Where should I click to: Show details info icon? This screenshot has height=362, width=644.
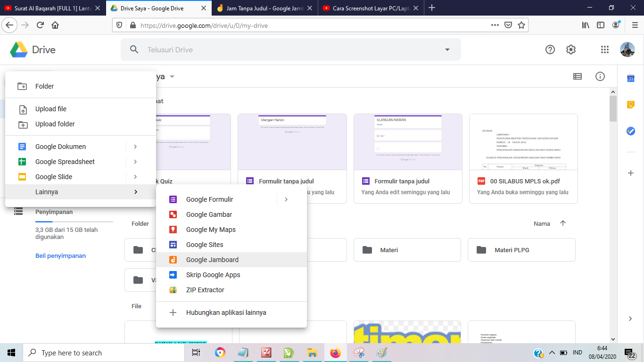pyautogui.click(x=600, y=76)
